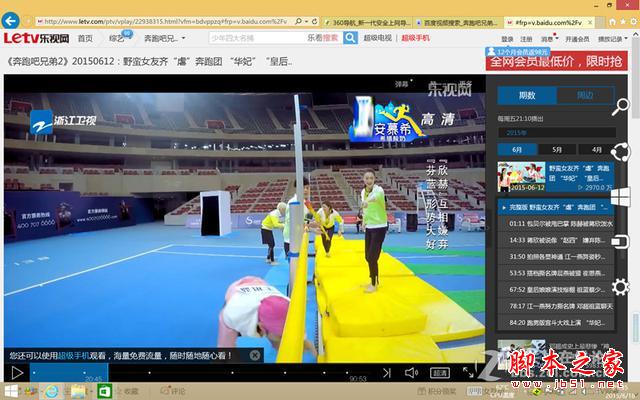
Task: Mute the player volume
Action: click(x=411, y=372)
